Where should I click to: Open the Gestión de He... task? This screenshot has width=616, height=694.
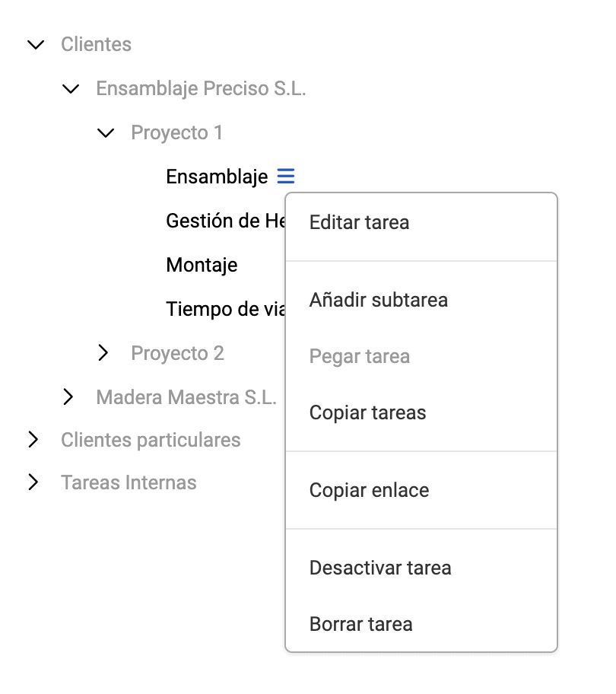(224, 221)
